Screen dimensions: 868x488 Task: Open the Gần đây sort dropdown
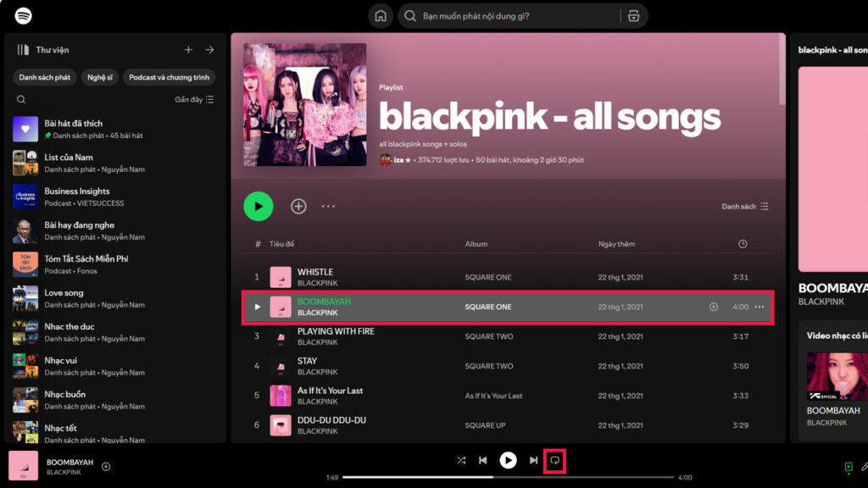pos(194,100)
